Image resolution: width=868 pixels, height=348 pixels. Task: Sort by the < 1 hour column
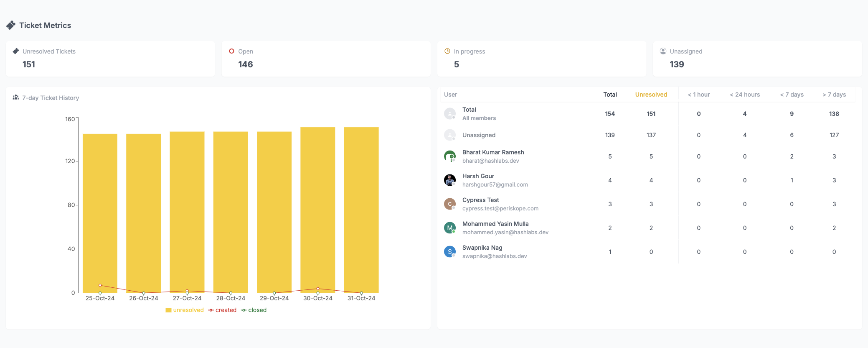(x=699, y=95)
